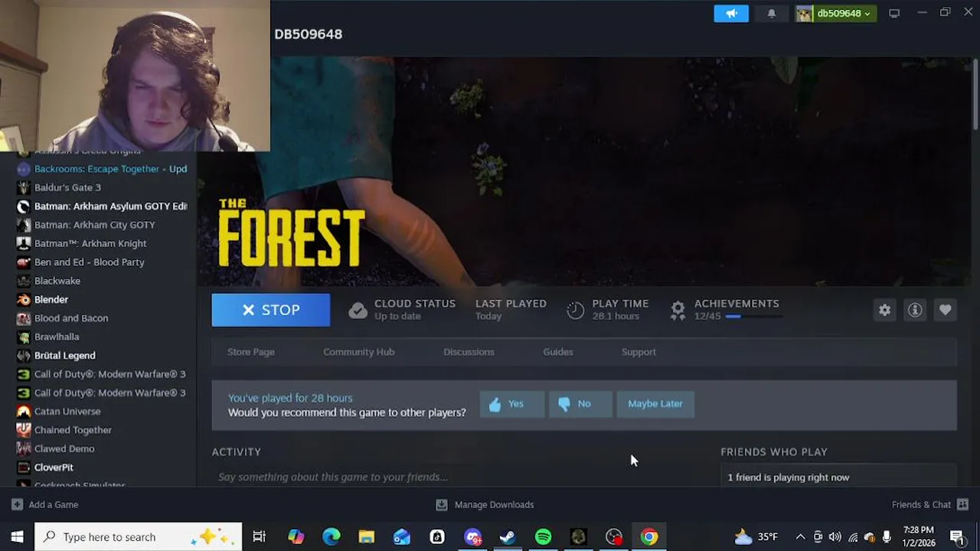Click '1 friend is playing right now'
980x551 pixels.
[789, 478]
